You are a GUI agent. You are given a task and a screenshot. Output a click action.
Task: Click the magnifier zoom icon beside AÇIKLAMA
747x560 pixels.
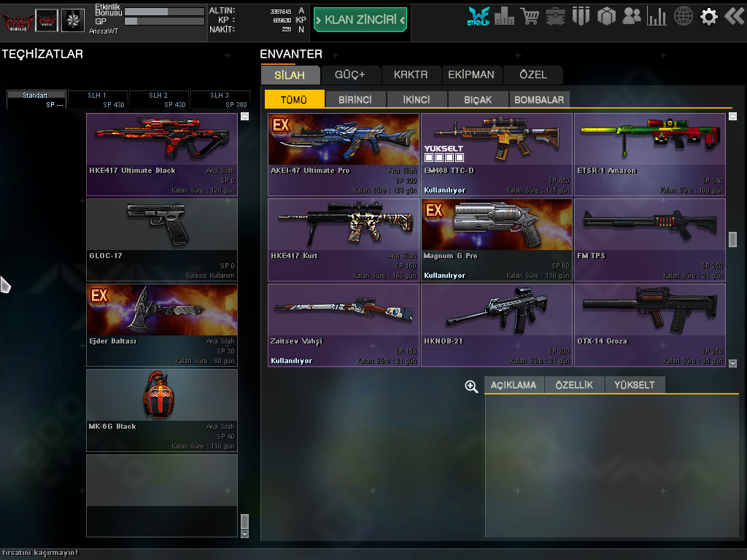pos(471,386)
